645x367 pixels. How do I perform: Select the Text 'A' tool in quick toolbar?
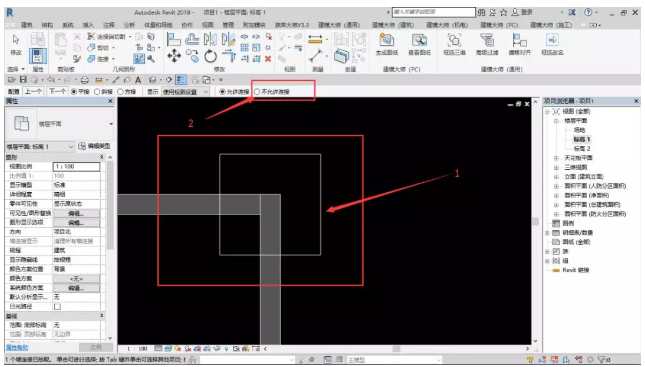pos(138,80)
